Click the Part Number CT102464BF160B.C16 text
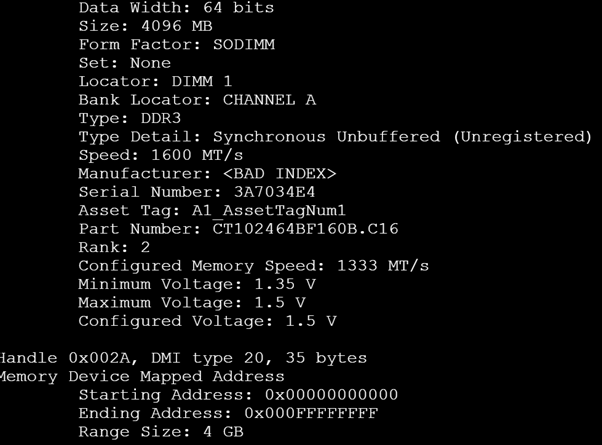This screenshot has height=445, width=602. click(x=306, y=228)
